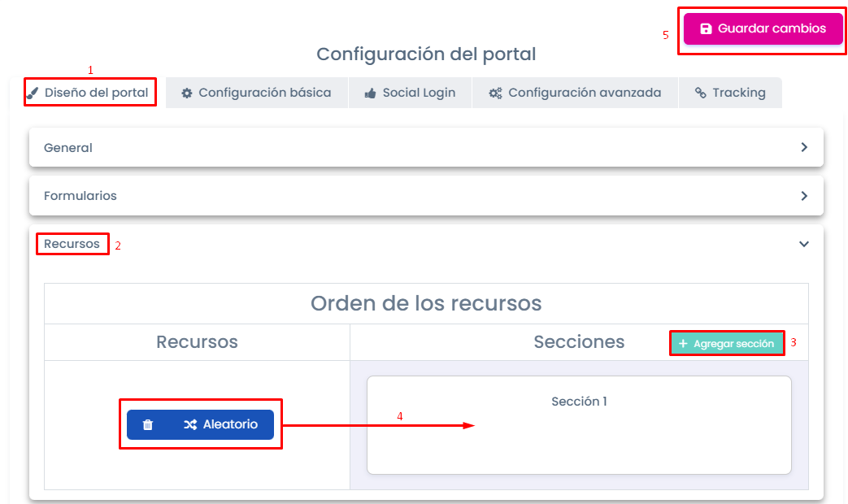Open the Tracking tab

(x=730, y=93)
